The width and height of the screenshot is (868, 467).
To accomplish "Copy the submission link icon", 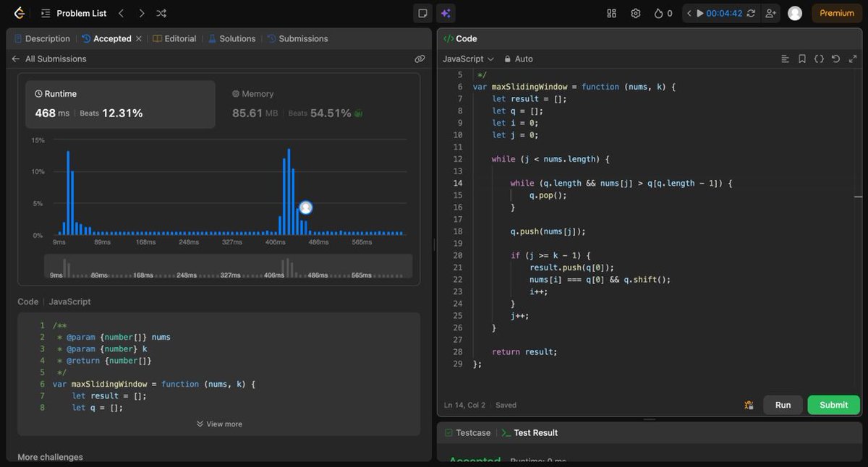I will coord(420,59).
